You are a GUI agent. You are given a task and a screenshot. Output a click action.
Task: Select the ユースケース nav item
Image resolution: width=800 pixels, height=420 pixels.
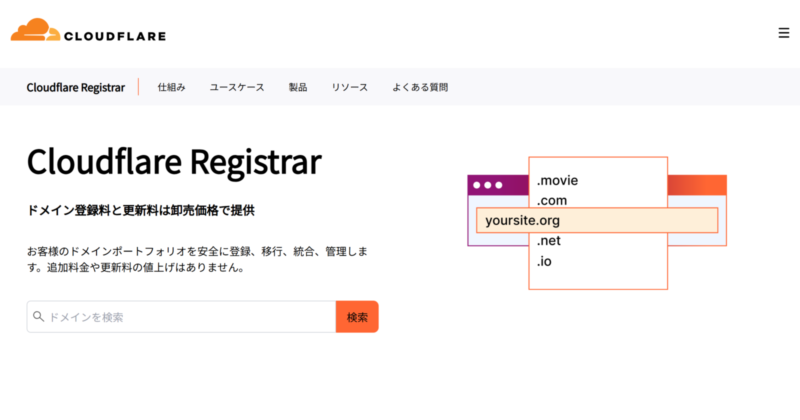[x=237, y=87]
